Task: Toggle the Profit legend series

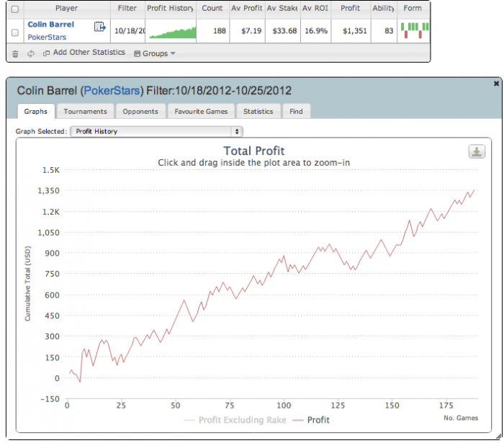Action: point(311,420)
